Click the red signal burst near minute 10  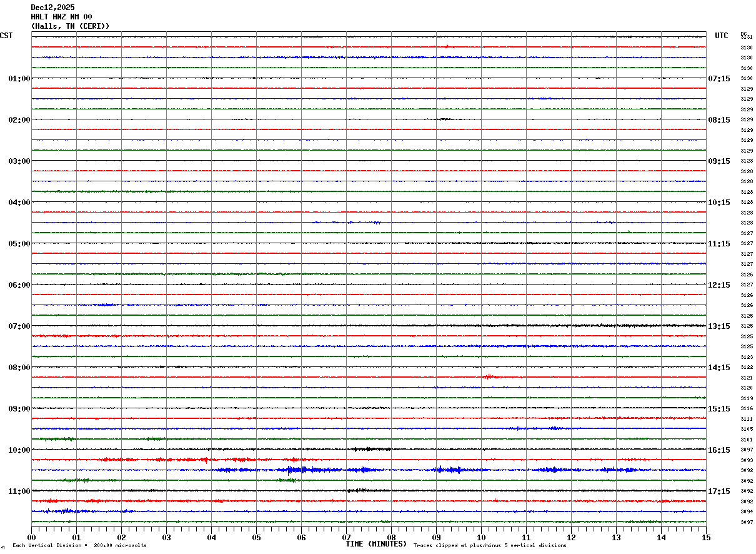490,376
